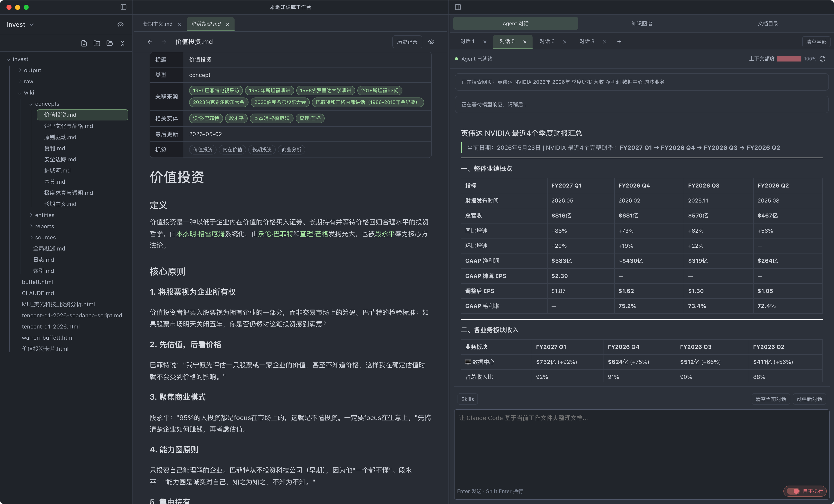Switch to 知识图谱 tab
The image size is (834, 504).
641,23
